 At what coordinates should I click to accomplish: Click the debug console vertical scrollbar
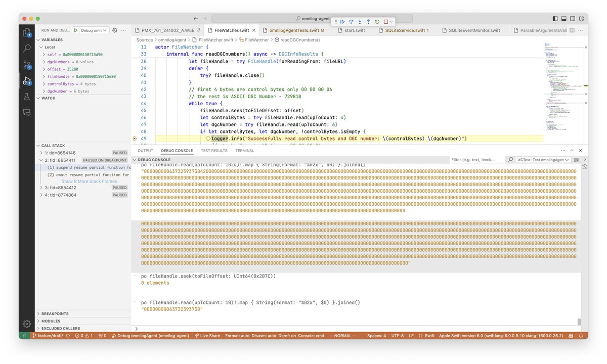pos(579,322)
